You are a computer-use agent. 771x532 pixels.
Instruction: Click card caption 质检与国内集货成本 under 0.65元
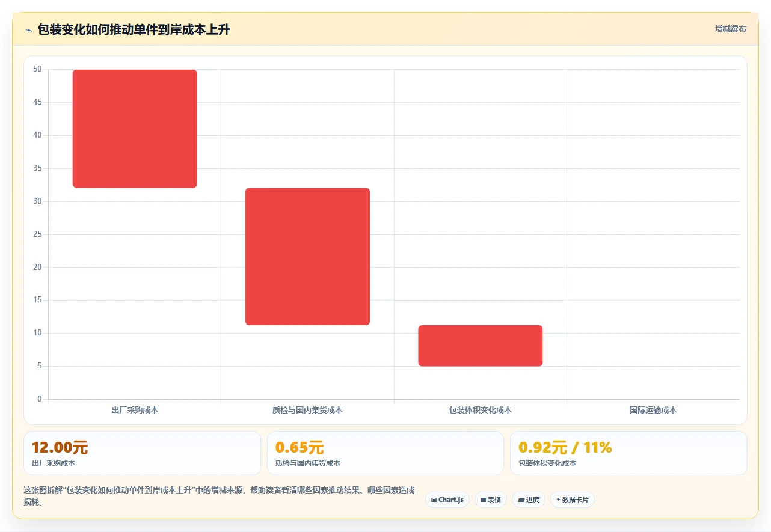pyautogui.click(x=308, y=463)
